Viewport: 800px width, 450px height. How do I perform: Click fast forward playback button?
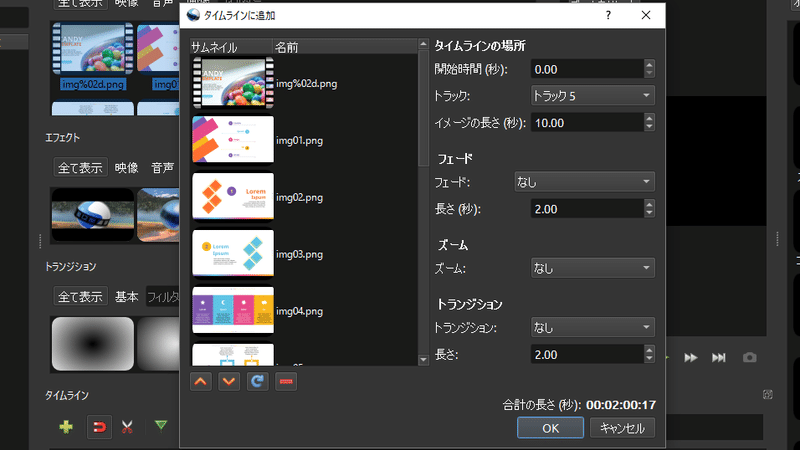point(690,358)
